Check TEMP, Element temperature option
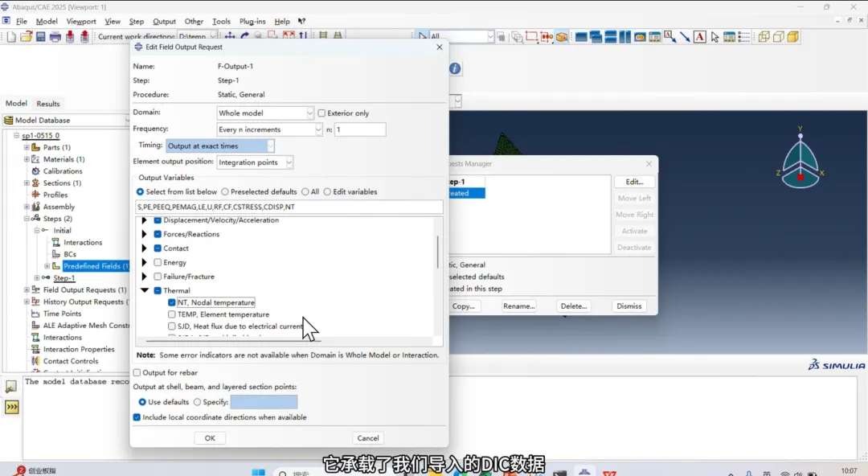The height and width of the screenshot is (476, 868). (172, 314)
